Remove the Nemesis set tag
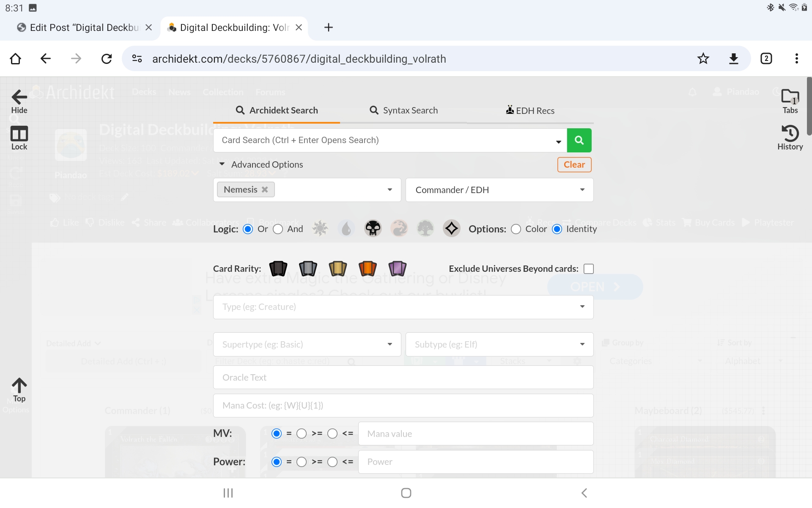The width and height of the screenshot is (812, 508). tap(265, 190)
